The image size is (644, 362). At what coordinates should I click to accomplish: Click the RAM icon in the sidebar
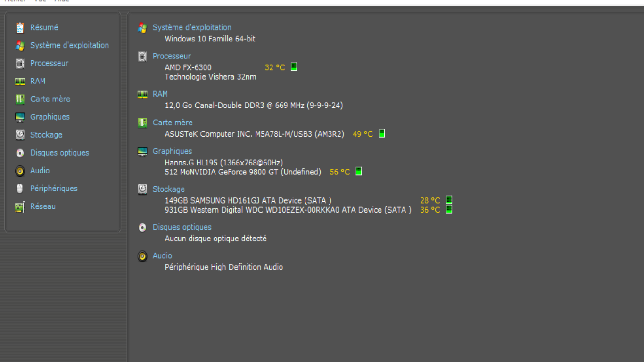(x=20, y=81)
